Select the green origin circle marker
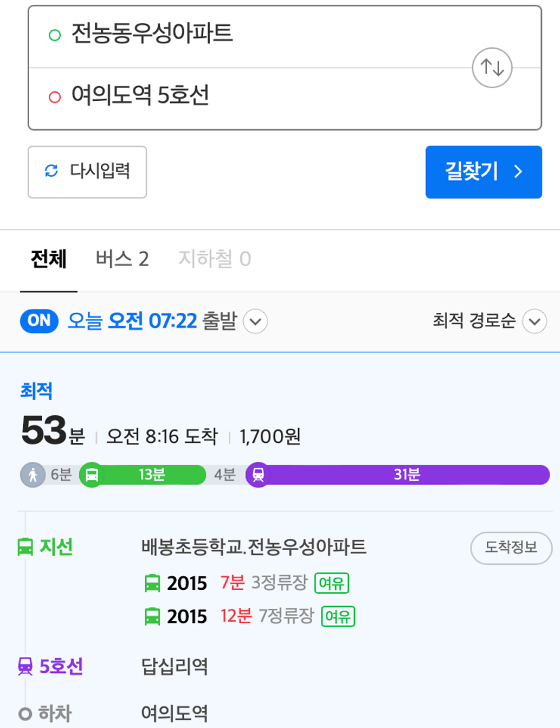This screenshot has height=728, width=560. pos(55,35)
